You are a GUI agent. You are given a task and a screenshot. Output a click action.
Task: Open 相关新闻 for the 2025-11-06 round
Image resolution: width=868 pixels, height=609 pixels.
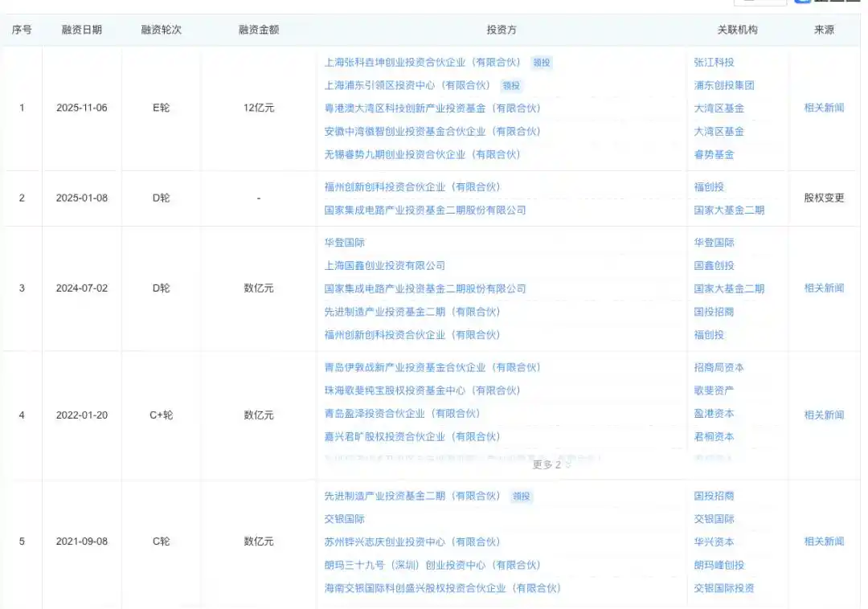pos(824,108)
